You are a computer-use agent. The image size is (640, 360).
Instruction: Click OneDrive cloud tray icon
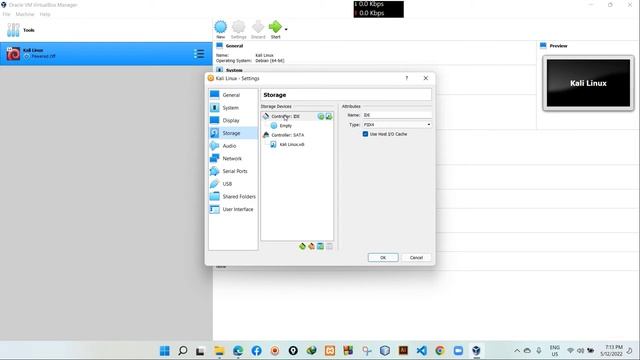[527, 351]
